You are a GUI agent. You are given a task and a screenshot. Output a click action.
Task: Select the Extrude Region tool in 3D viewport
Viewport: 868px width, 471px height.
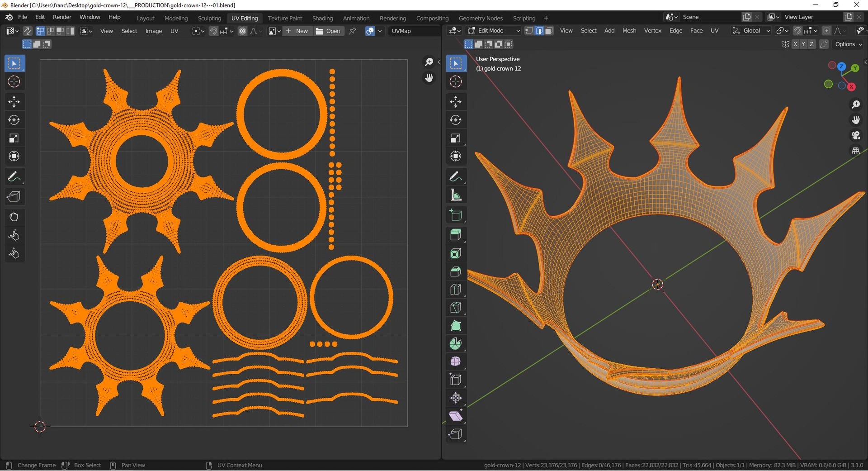(x=456, y=235)
